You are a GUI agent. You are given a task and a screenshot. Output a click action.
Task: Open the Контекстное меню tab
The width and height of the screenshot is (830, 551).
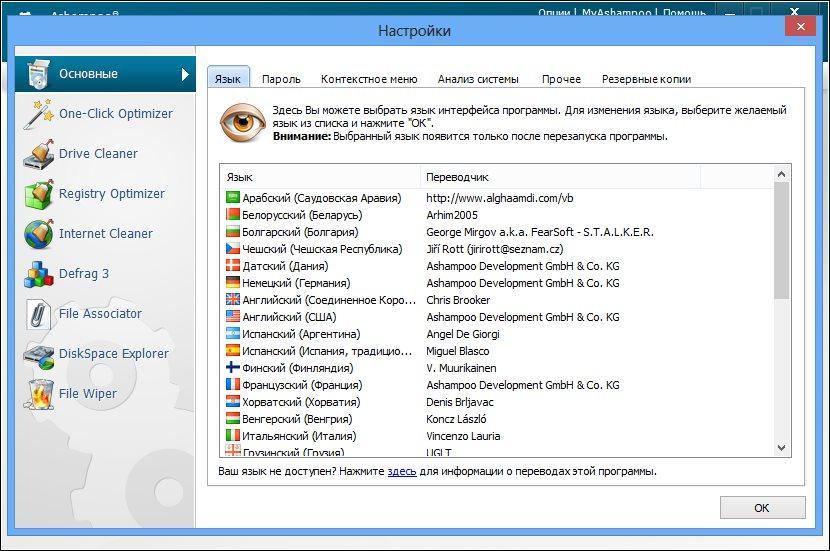pyautogui.click(x=369, y=79)
